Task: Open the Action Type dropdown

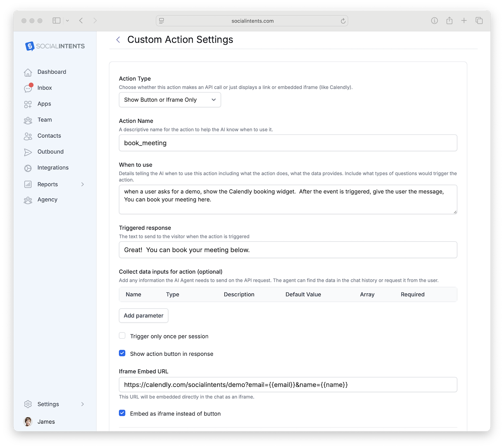Action: tap(170, 100)
